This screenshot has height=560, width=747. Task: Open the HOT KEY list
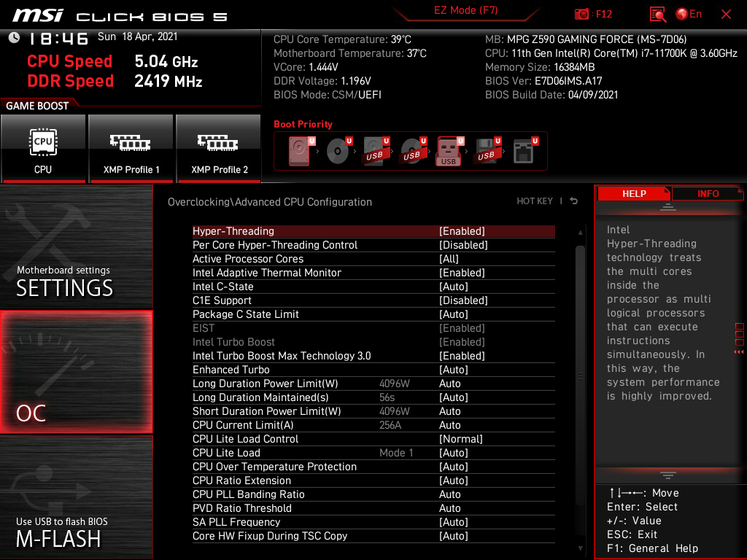[535, 201]
